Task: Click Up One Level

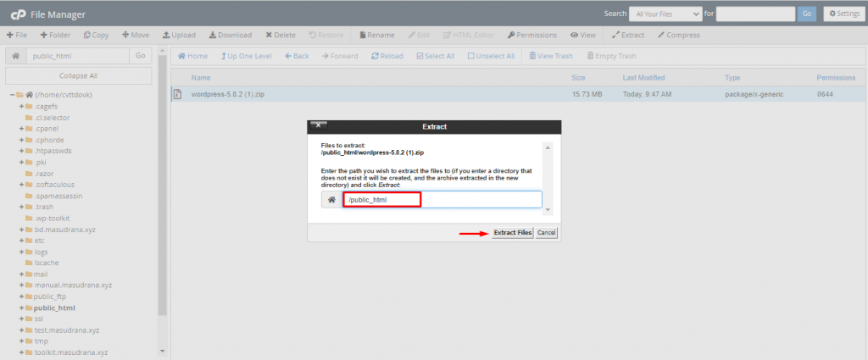Action: [x=247, y=56]
